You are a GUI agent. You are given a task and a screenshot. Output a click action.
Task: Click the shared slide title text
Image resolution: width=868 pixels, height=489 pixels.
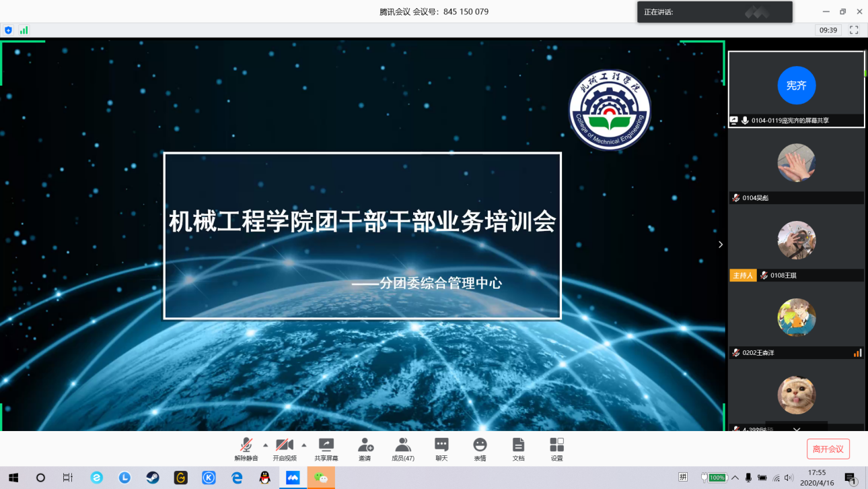pos(362,222)
